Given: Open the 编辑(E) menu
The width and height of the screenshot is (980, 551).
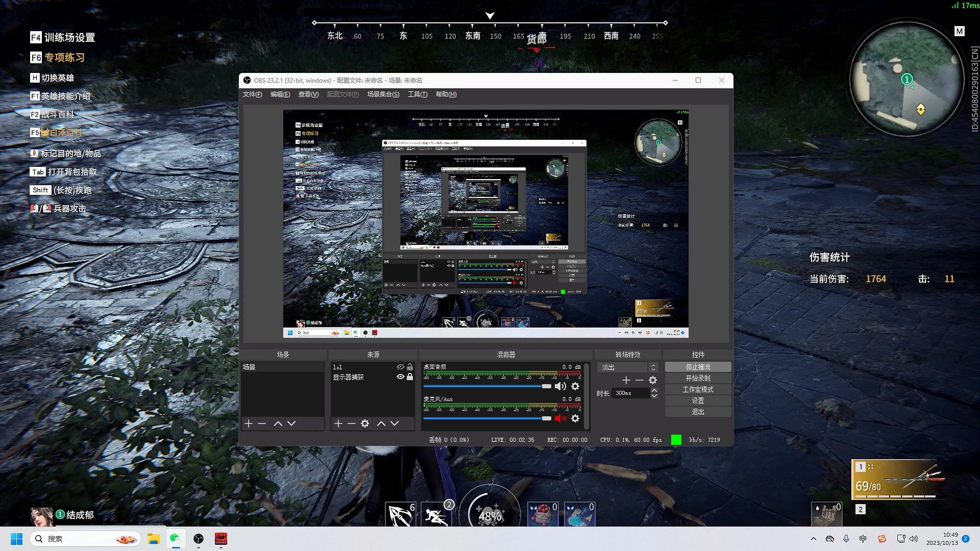Looking at the screenshot, I should pyautogui.click(x=280, y=94).
